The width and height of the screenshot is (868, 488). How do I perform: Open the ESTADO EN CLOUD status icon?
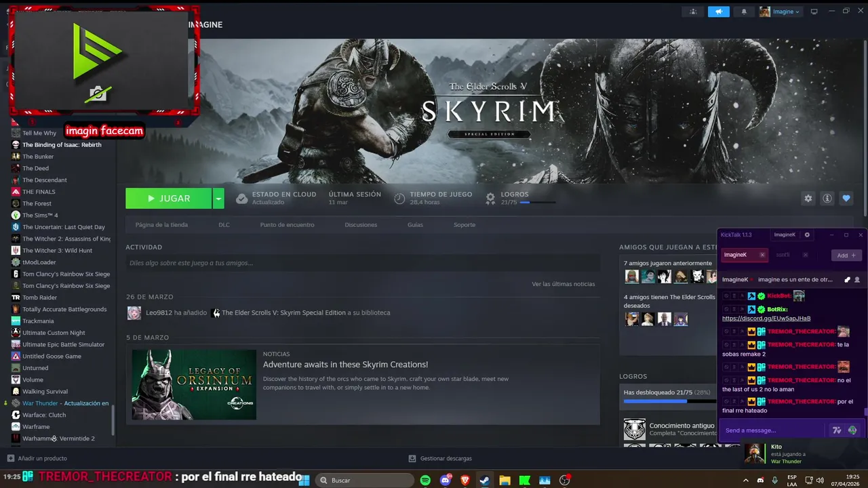(x=241, y=199)
